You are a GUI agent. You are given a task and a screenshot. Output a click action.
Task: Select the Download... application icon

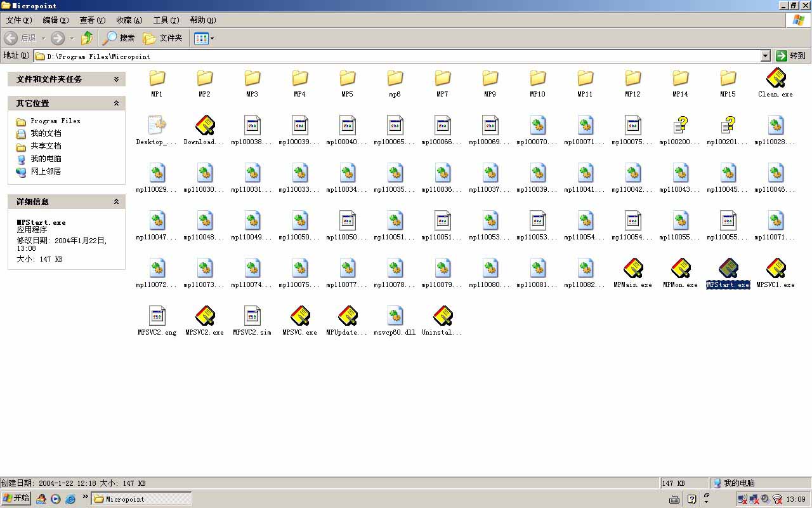[204, 126]
